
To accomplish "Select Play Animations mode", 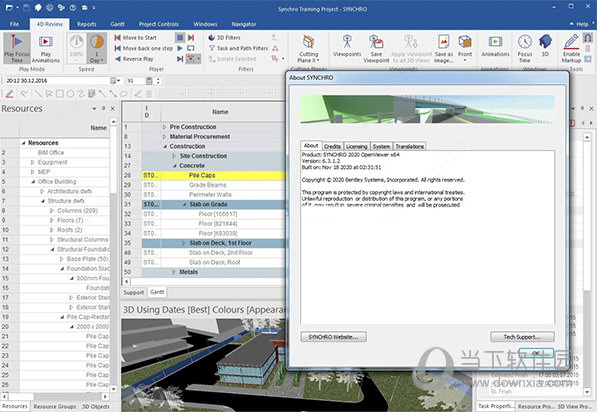I will point(46,48).
